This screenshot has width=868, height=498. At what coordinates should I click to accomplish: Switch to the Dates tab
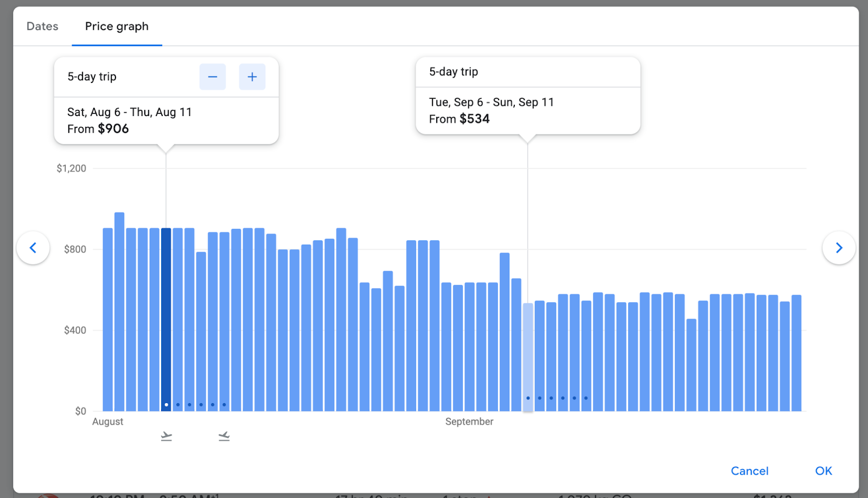pos(42,26)
